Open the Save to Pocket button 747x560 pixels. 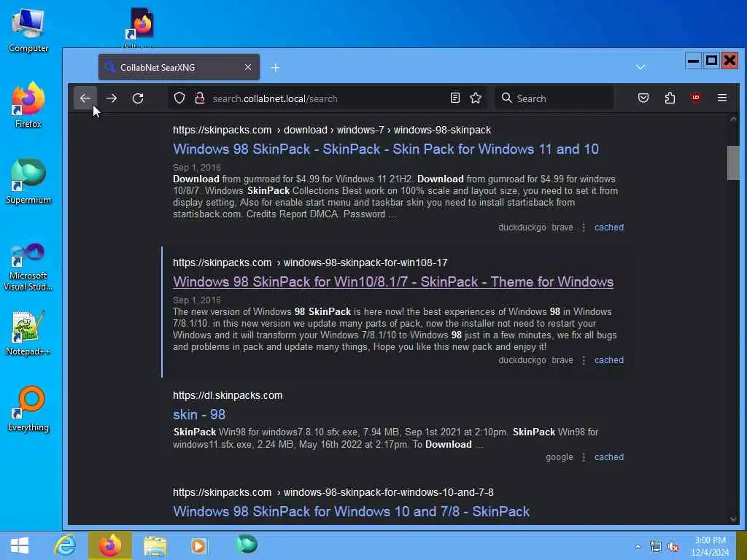pyautogui.click(x=643, y=98)
